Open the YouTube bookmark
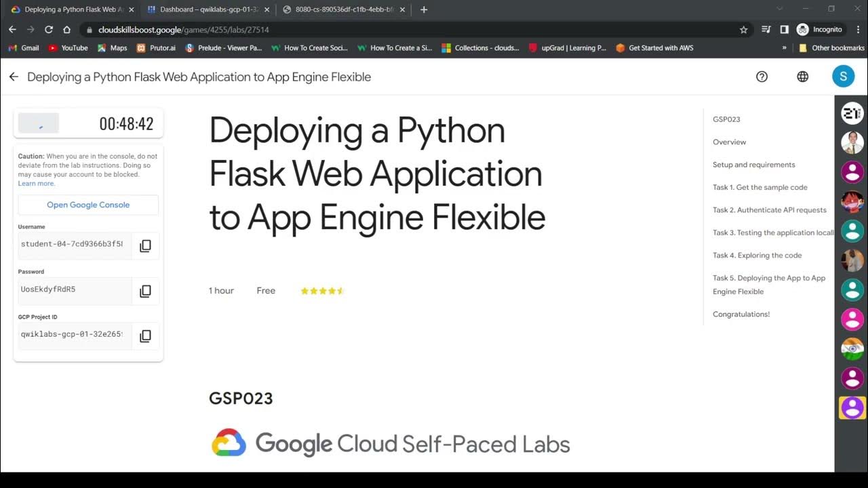Screen dimensions: 868x488 tap(68, 48)
